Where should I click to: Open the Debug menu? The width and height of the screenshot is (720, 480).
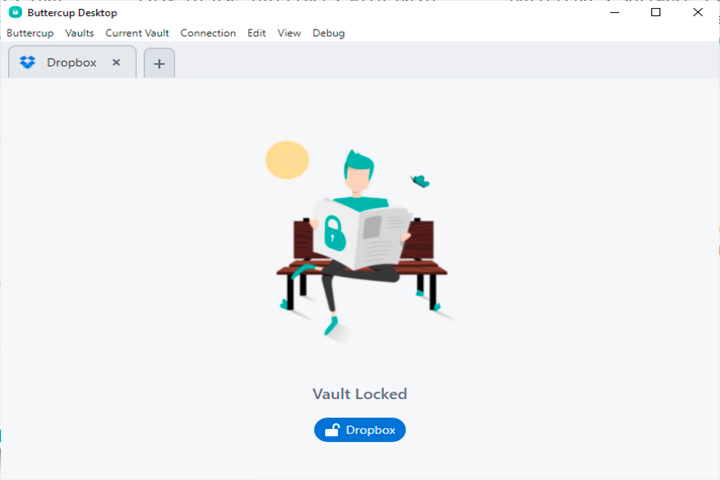(328, 33)
